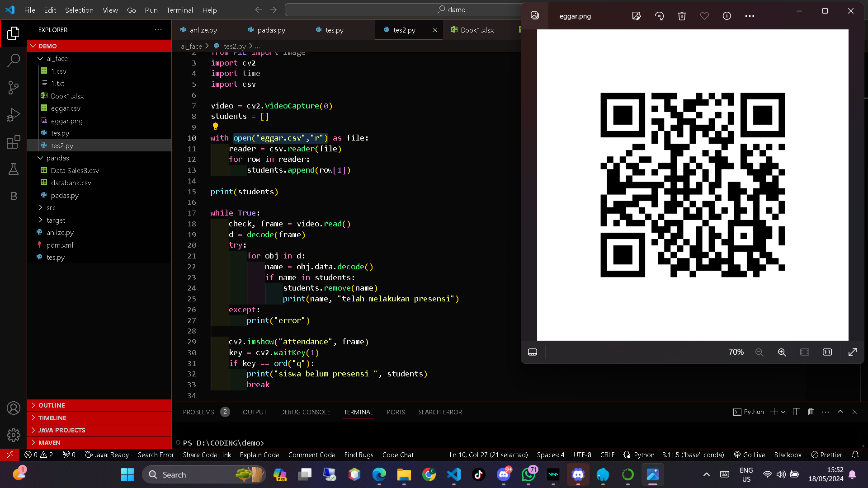Maximize the terminal panel size
This screenshot has height=488, width=868.
point(840,412)
